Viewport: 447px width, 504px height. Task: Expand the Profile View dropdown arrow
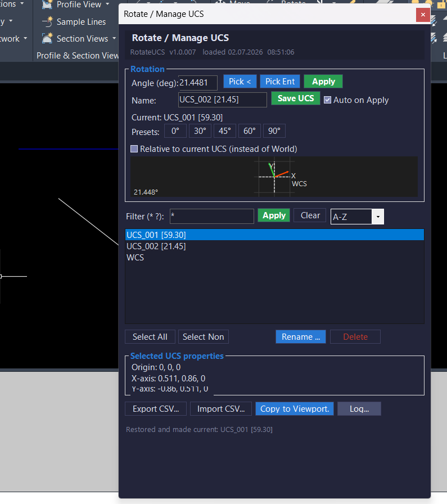(x=107, y=4)
